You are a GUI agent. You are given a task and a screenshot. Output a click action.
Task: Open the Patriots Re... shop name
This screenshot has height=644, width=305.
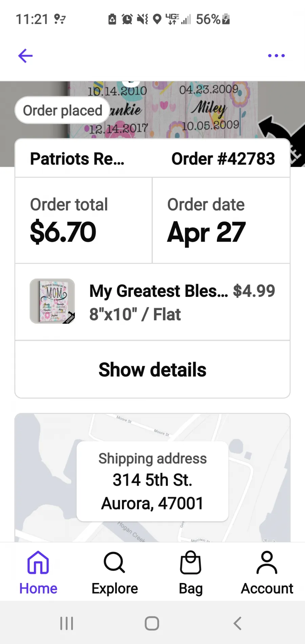click(x=77, y=159)
